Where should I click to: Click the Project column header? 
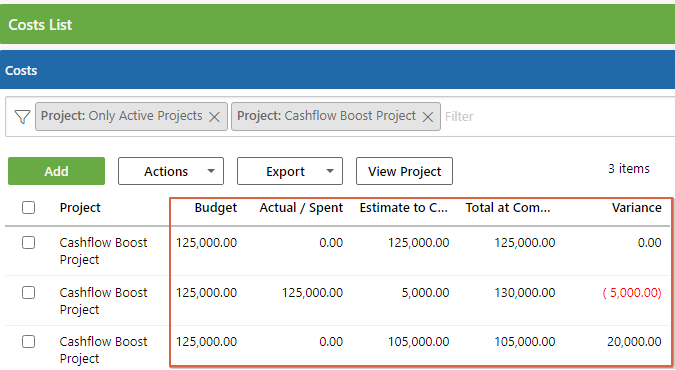pyautogui.click(x=80, y=208)
